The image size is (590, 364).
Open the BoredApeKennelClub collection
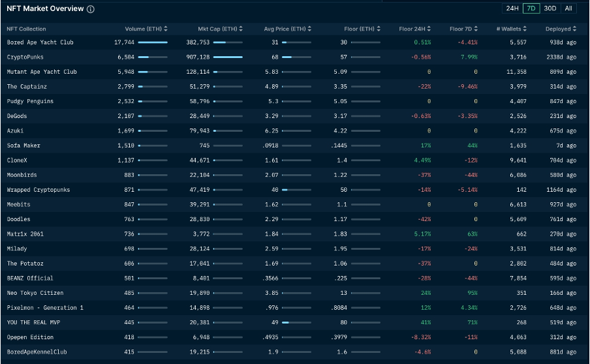tap(37, 352)
